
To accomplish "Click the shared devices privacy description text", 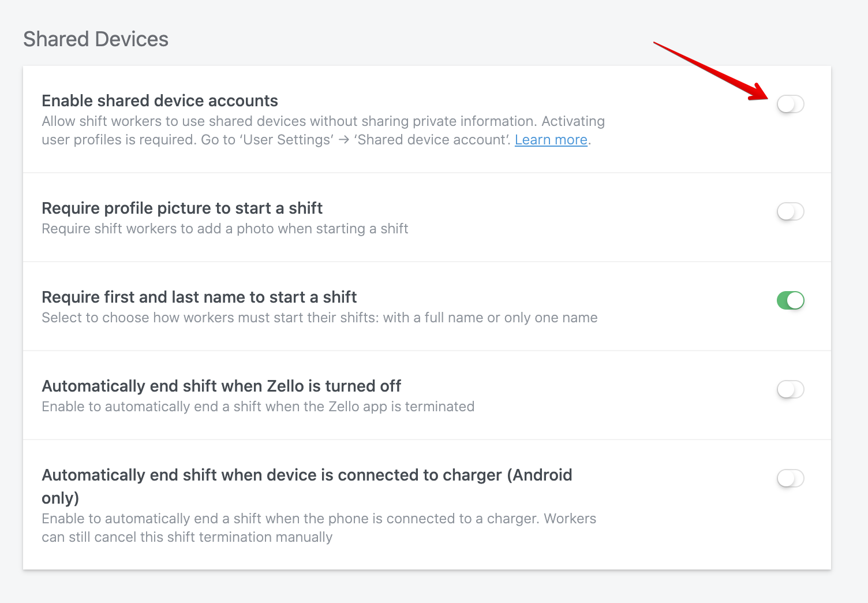I will coord(323,121).
